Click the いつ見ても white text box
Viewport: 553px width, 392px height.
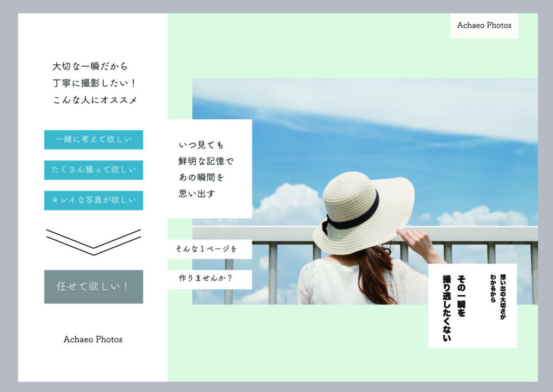[209, 168]
